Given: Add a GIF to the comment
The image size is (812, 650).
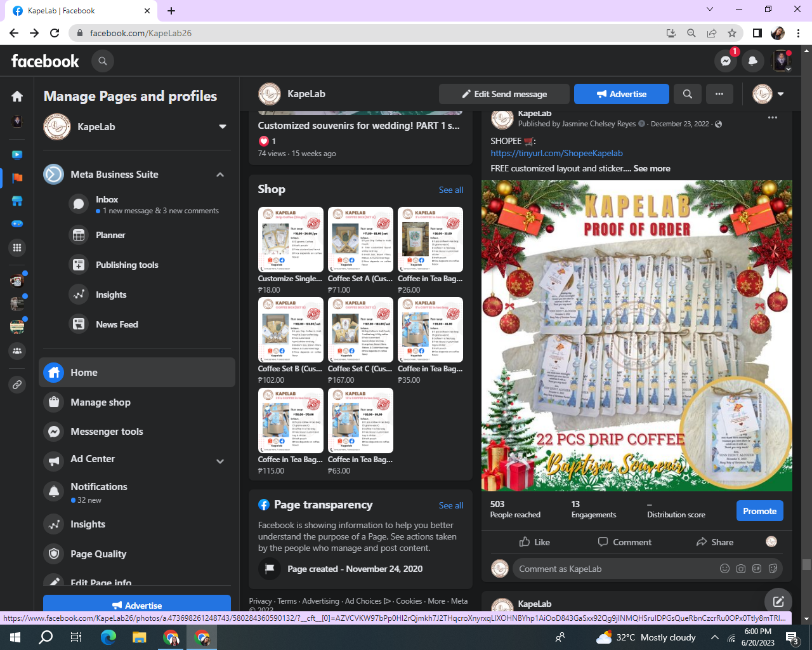Looking at the screenshot, I should coord(757,569).
